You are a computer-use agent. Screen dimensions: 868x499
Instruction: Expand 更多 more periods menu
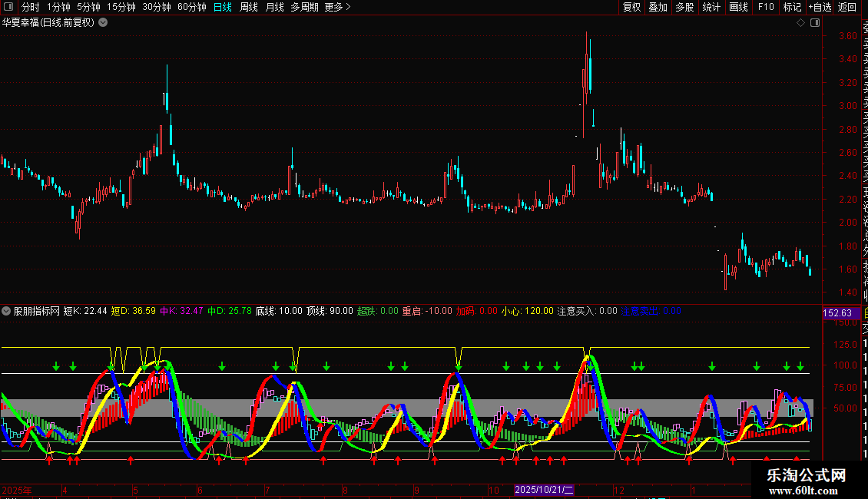337,7
